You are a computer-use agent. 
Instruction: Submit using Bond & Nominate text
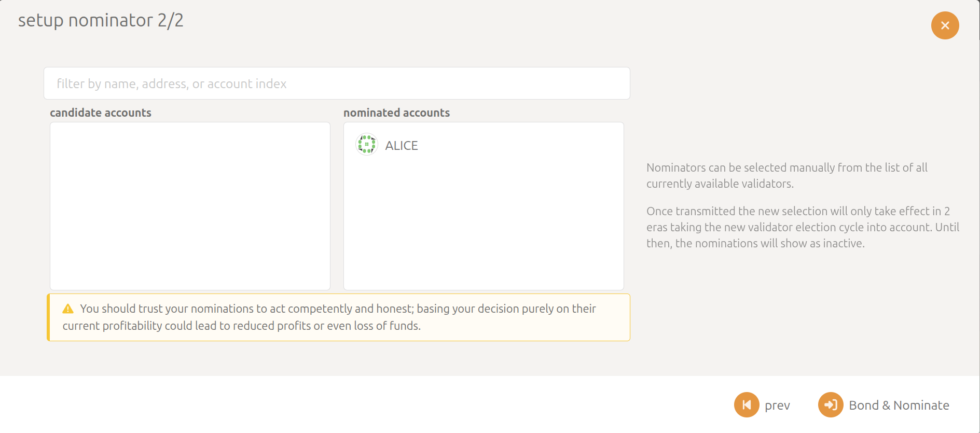point(899,405)
